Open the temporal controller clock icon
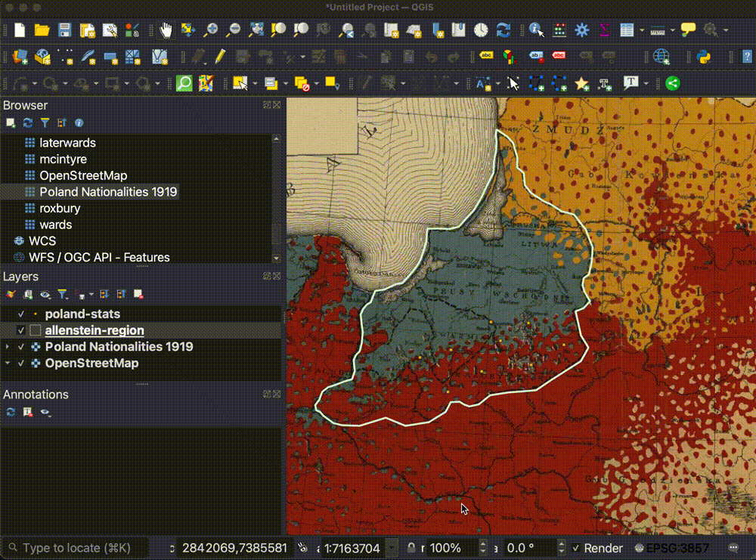Screen dimensions: 756x560 481,30
